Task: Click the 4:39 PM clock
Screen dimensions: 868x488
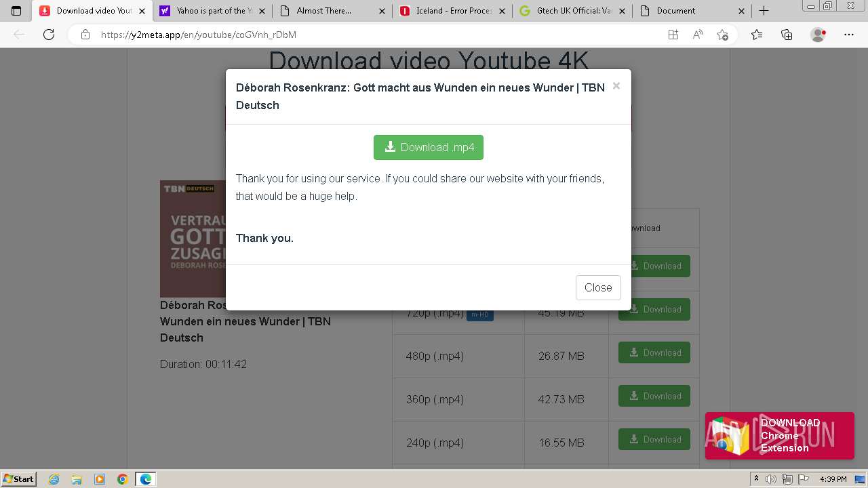Action: coord(833,479)
